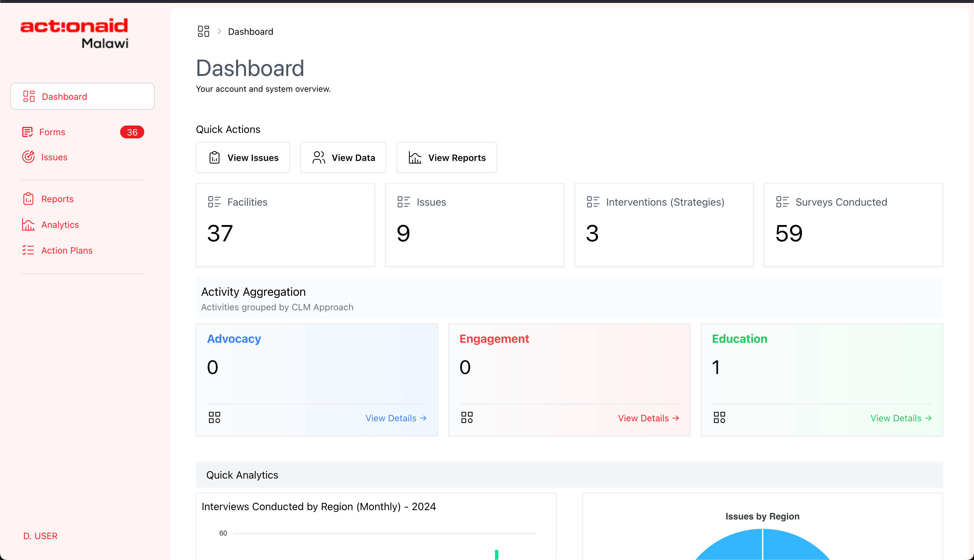
Task: Open View Details for Education
Action: point(901,418)
